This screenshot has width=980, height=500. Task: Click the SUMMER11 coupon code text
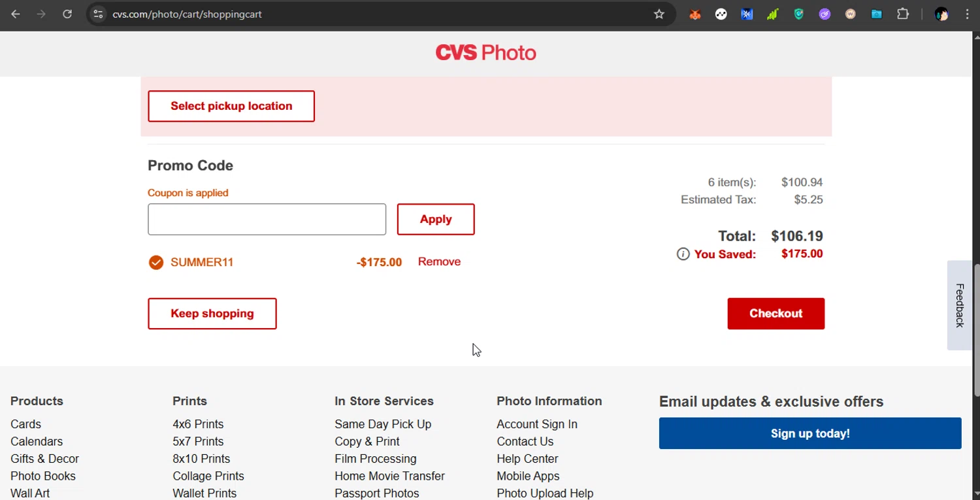pyautogui.click(x=202, y=262)
